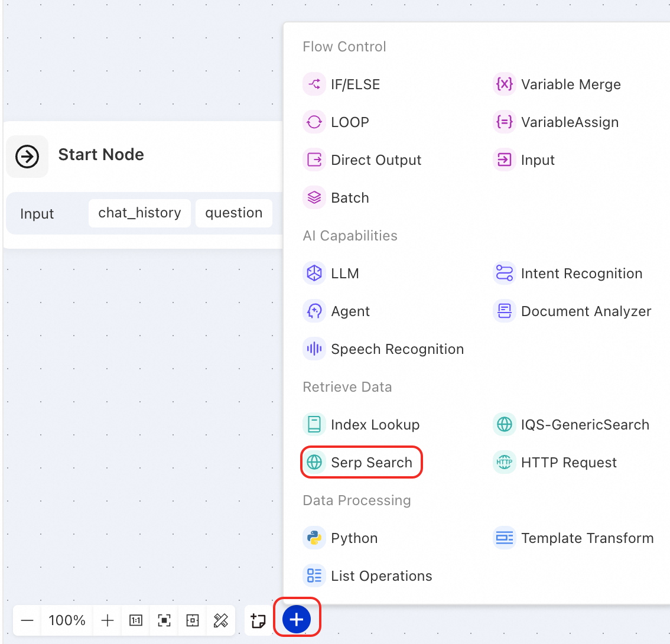The image size is (670, 644).
Task: Add an HTTP Request node
Action: pos(555,463)
